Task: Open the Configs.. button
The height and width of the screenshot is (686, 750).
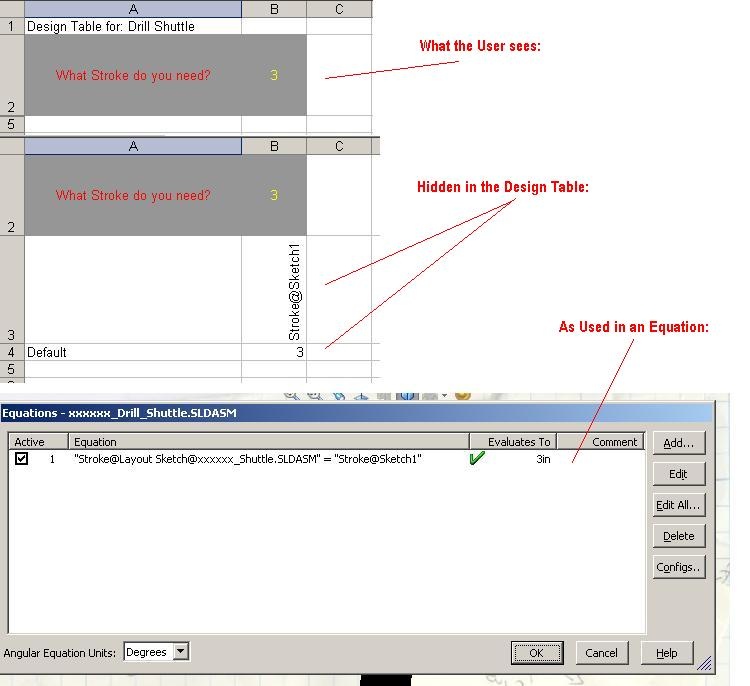Action: coord(679,567)
